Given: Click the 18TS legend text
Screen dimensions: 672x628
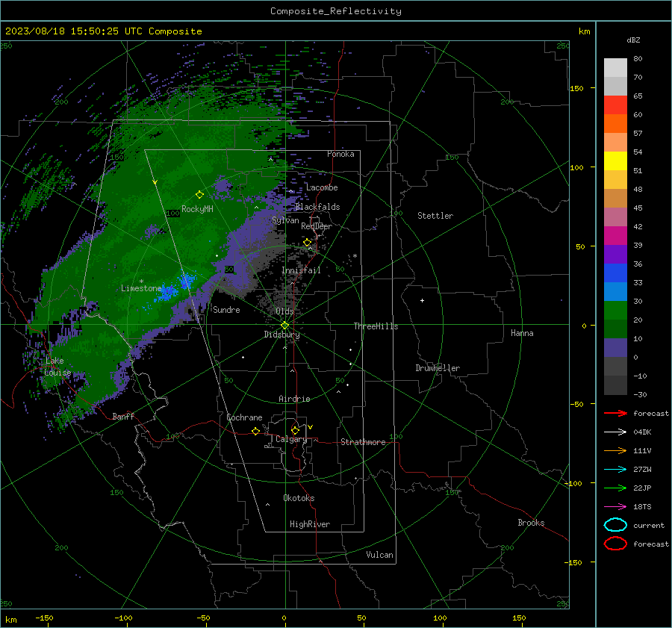Looking at the screenshot, I should (642, 507).
